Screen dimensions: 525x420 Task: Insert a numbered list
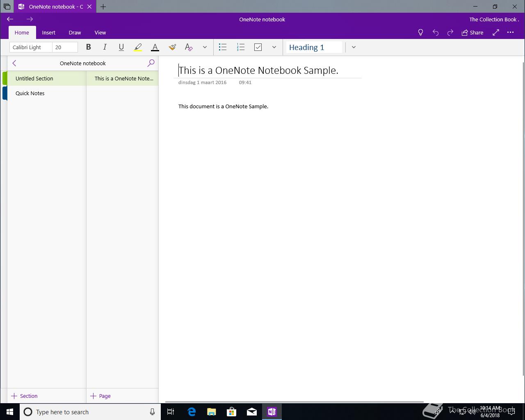[x=241, y=47]
